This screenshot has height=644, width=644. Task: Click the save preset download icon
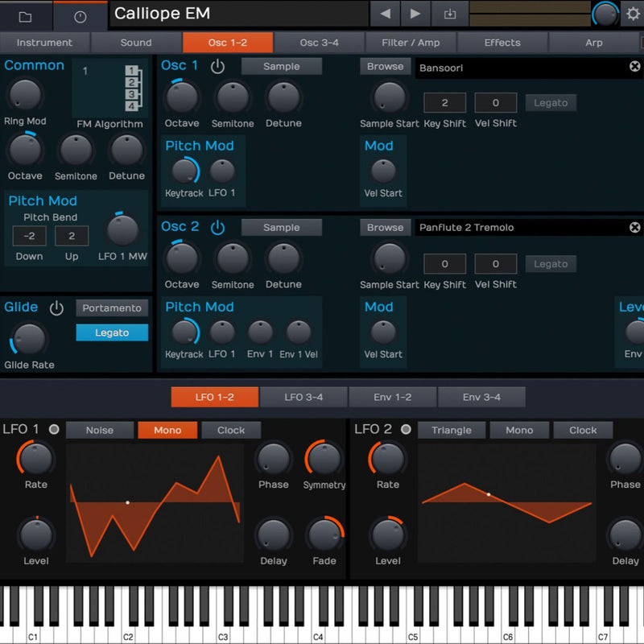coord(449,14)
